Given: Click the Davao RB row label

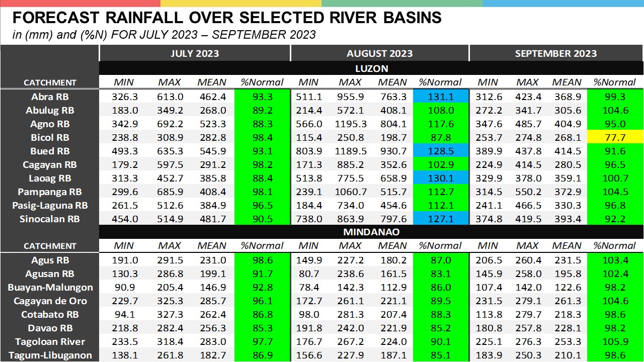Looking at the screenshot, I should pos(50,328).
